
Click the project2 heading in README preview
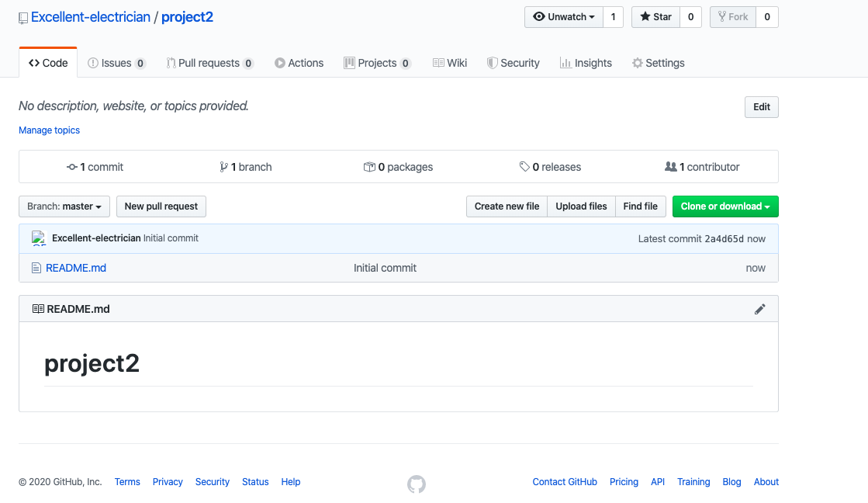point(92,363)
